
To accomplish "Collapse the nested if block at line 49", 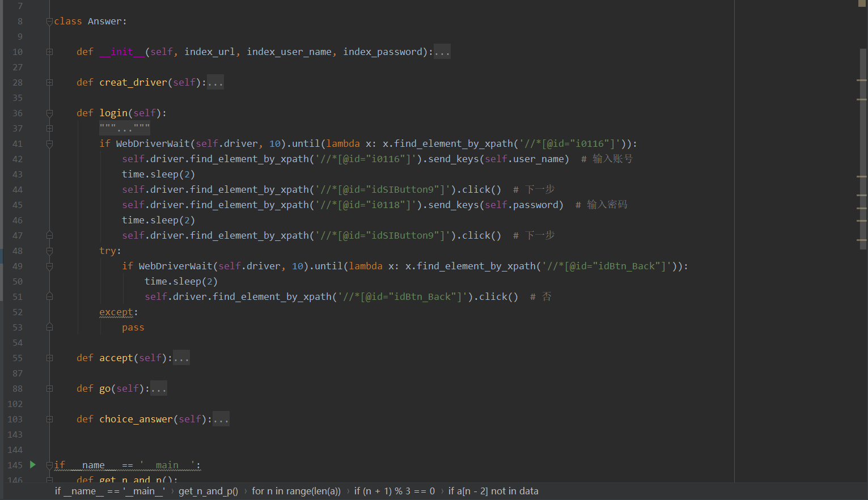I will (49, 266).
